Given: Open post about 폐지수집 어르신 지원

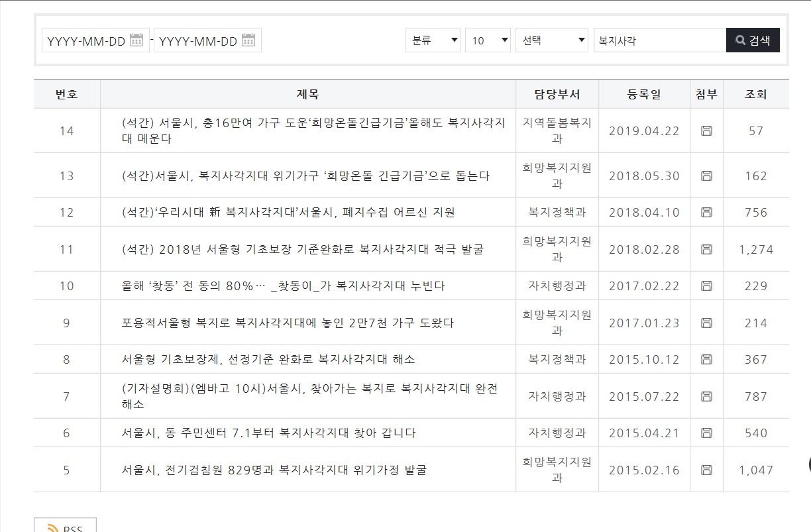Looking at the screenshot, I should 288,213.
